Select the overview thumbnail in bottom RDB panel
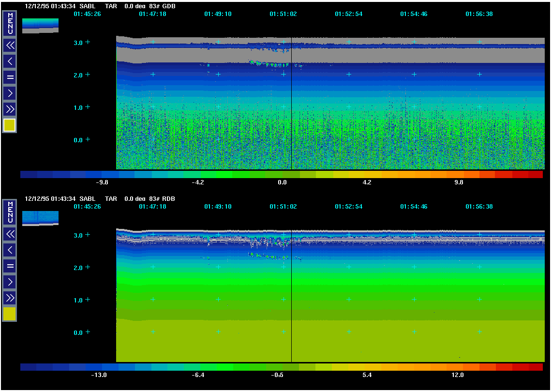This screenshot has height=392, width=552. click(x=40, y=218)
